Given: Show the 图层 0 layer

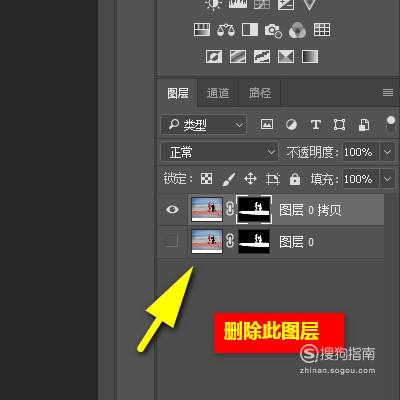Looking at the screenshot, I should pyautogui.click(x=172, y=241).
